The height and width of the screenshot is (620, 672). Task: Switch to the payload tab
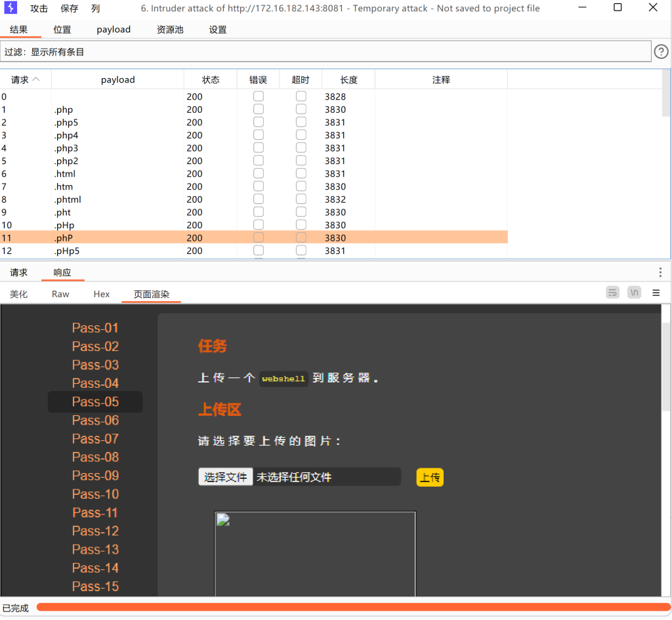tap(114, 30)
